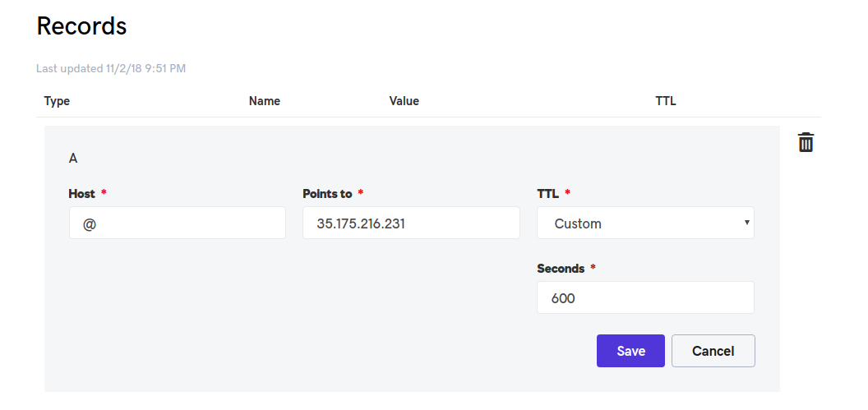Click the Value column header
This screenshot has width=868, height=410.
point(404,101)
